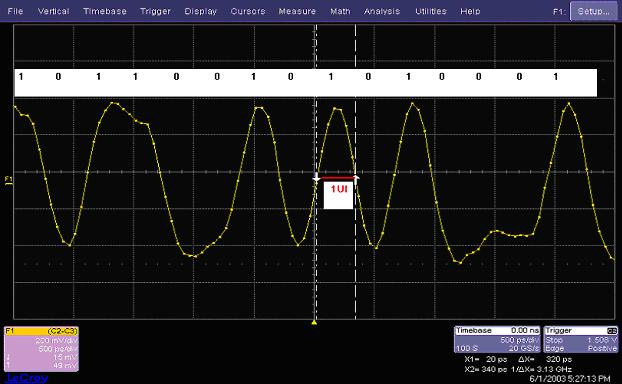Image resolution: width=622 pixels, height=384 pixels.
Task: Select the yellow trigger position marker below grid
Action: pyautogui.click(x=314, y=323)
